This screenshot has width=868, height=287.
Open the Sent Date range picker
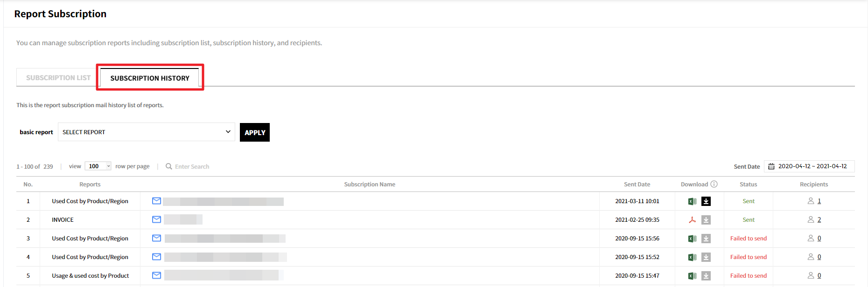812,166
